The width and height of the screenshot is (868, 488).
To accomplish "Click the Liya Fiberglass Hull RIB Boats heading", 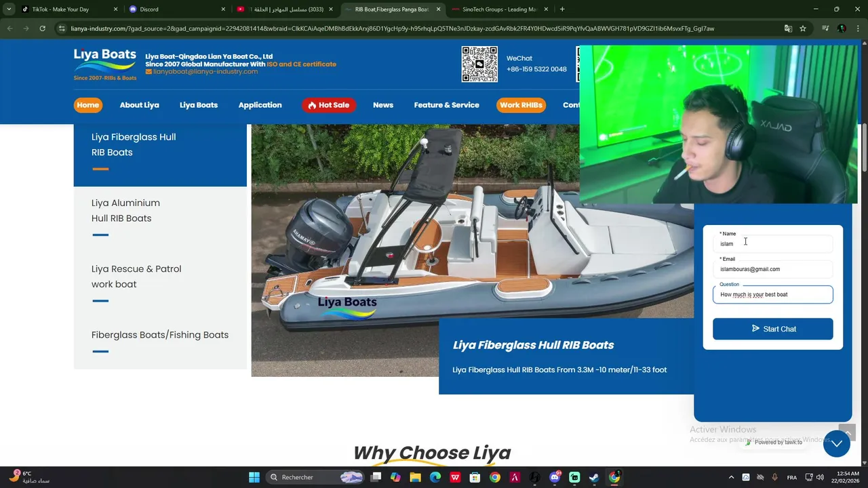I will [x=533, y=345].
